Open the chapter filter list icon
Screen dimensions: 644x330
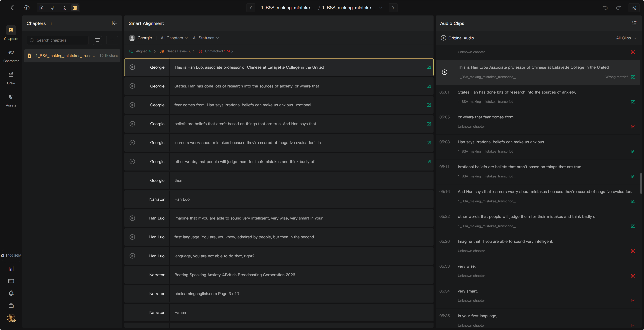97,40
